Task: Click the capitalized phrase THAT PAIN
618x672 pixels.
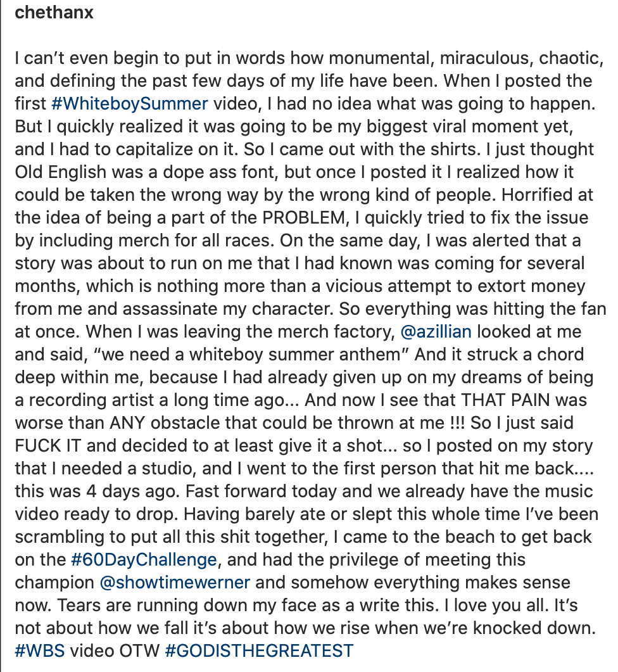Action: (x=505, y=400)
